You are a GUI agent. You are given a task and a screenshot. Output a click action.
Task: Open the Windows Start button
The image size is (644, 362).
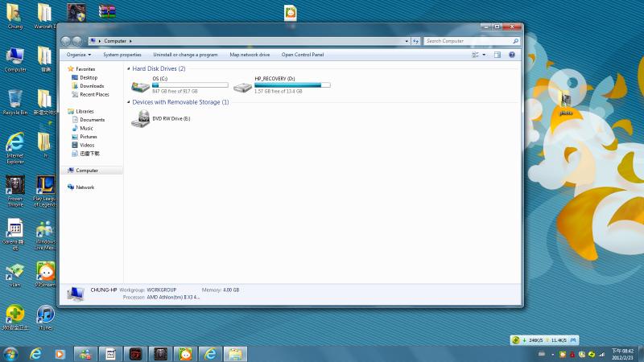click(x=10, y=354)
